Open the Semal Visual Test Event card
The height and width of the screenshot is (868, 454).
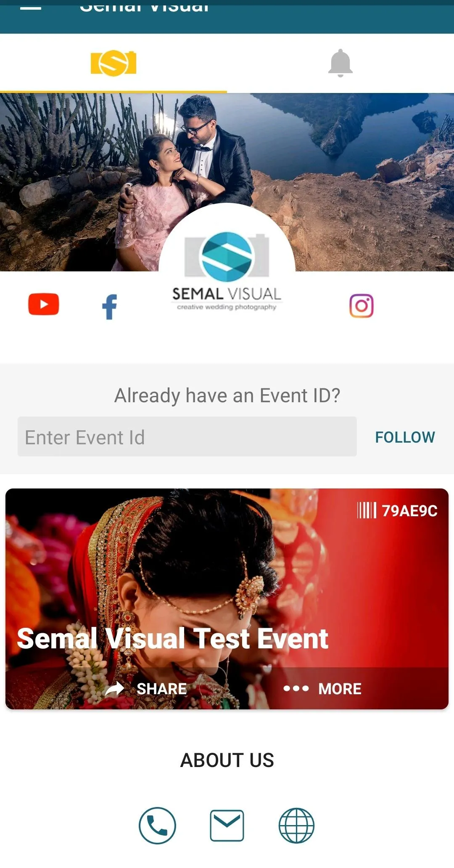[227, 599]
